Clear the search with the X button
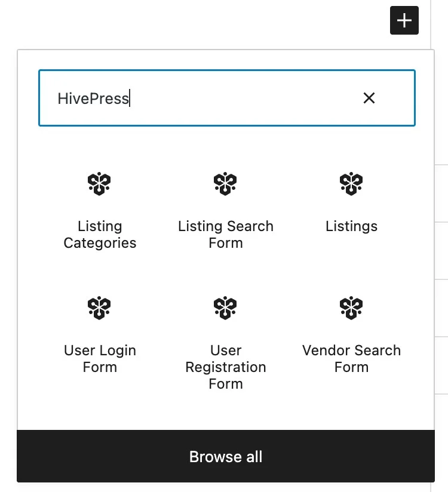This screenshot has width=448, height=492. [x=369, y=98]
